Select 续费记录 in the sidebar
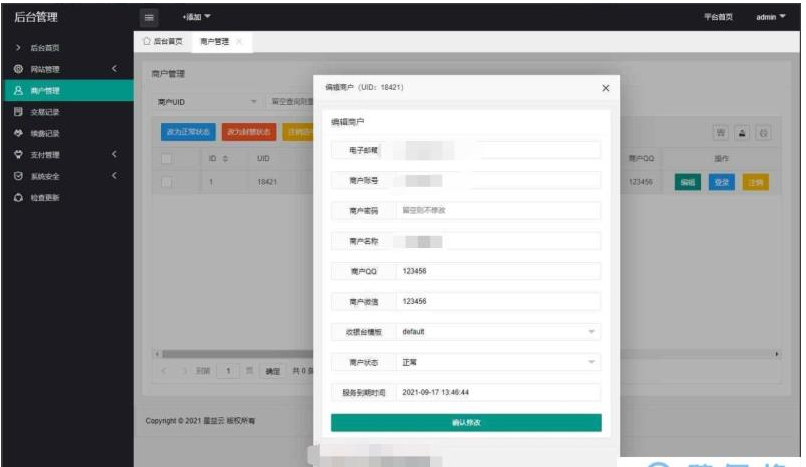806x467 pixels. (45, 133)
